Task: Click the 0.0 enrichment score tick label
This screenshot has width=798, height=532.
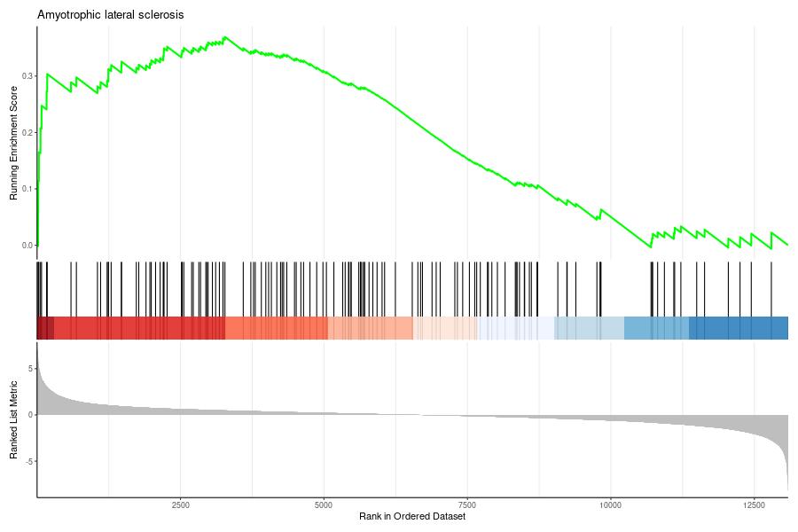Action: (27, 246)
